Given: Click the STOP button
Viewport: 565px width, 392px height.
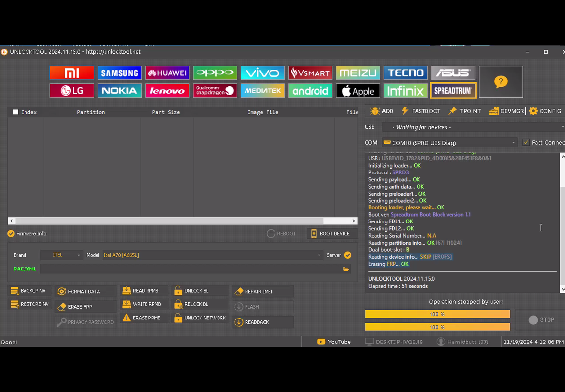Looking at the screenshot, I should coord(541,319).
